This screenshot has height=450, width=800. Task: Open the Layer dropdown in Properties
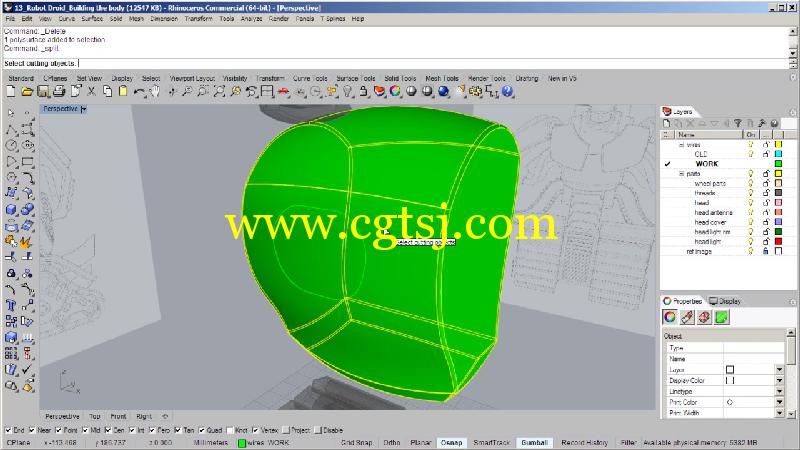pyautogui.click(x=779, y=369)
